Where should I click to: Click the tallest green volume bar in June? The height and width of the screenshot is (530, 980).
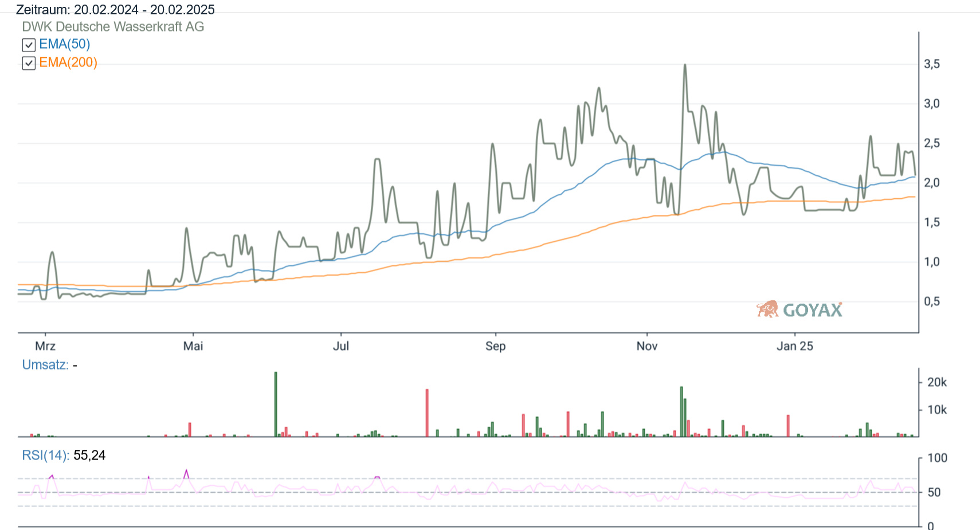(x=276, y=405)
